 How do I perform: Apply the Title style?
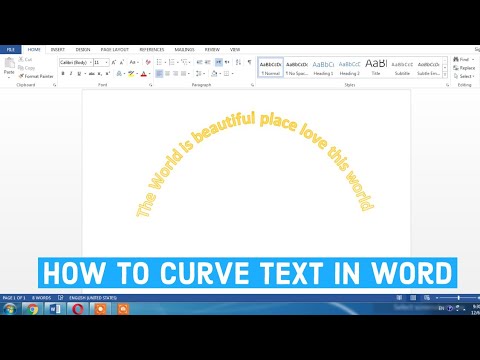tap(376, 68)
